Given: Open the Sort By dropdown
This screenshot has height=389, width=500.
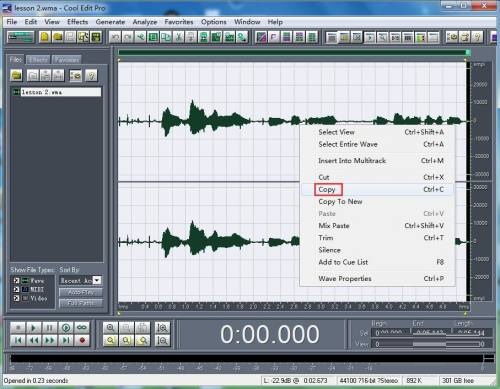Looking at the screenshot, I should point(97,280).
